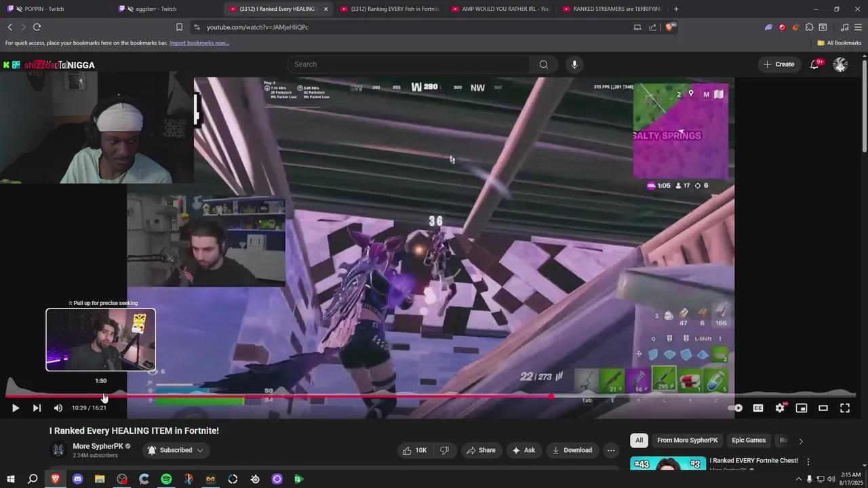Go back in browser history
This screenshot has height=488, width=868.
tap(10, 27)
